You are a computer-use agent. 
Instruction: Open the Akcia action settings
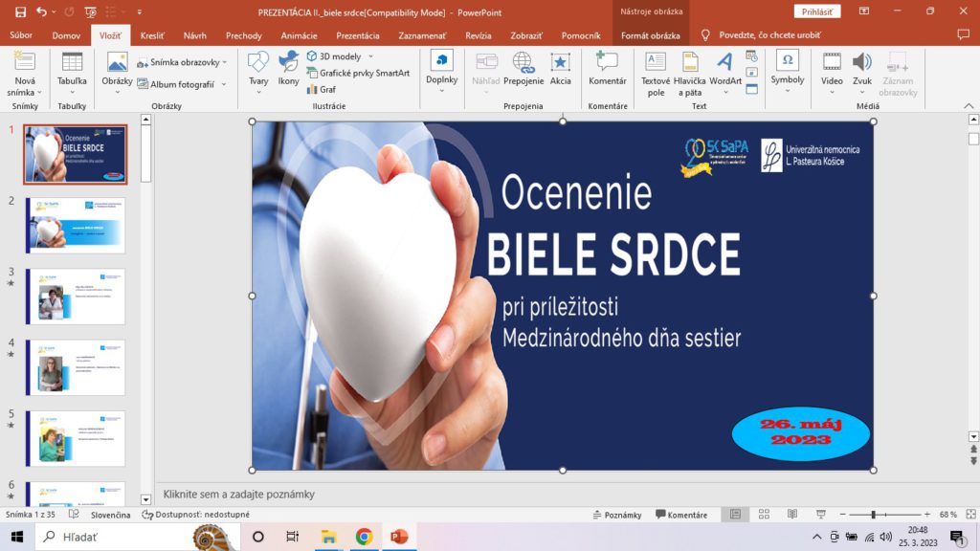561,69
